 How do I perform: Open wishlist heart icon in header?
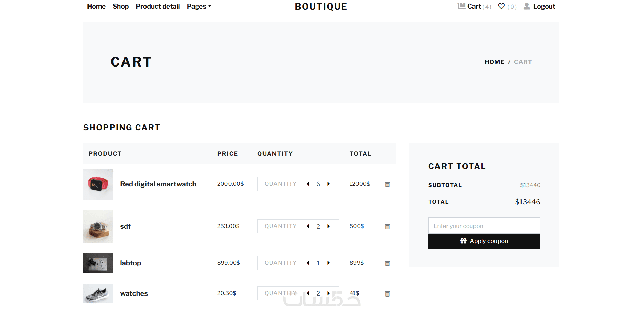tap(501, 6)
